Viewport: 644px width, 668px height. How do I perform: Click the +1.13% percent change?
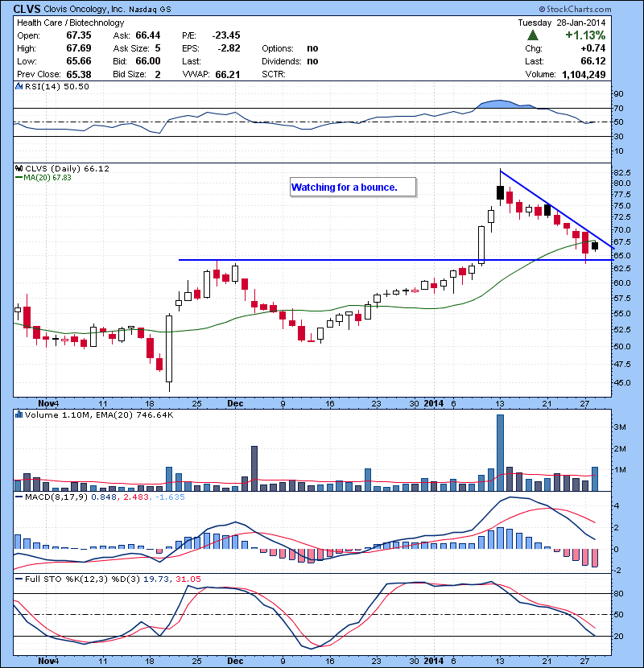585,35
